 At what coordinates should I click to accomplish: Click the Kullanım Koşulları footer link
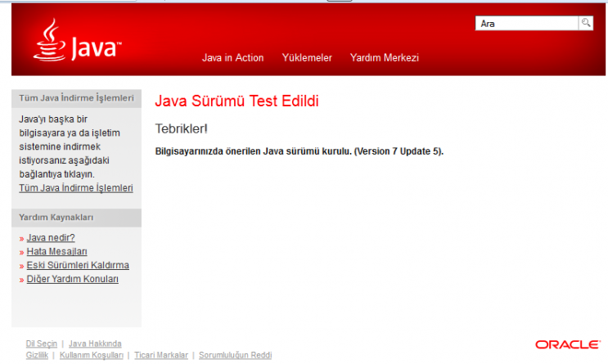pyautogui.click(x=92, y=355)
